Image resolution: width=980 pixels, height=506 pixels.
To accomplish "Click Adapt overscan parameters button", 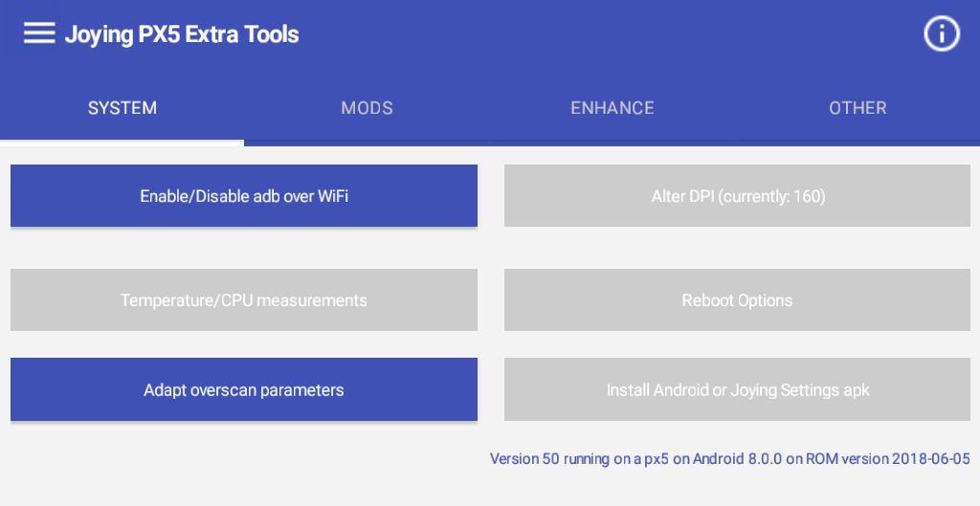I will [244, 389].
